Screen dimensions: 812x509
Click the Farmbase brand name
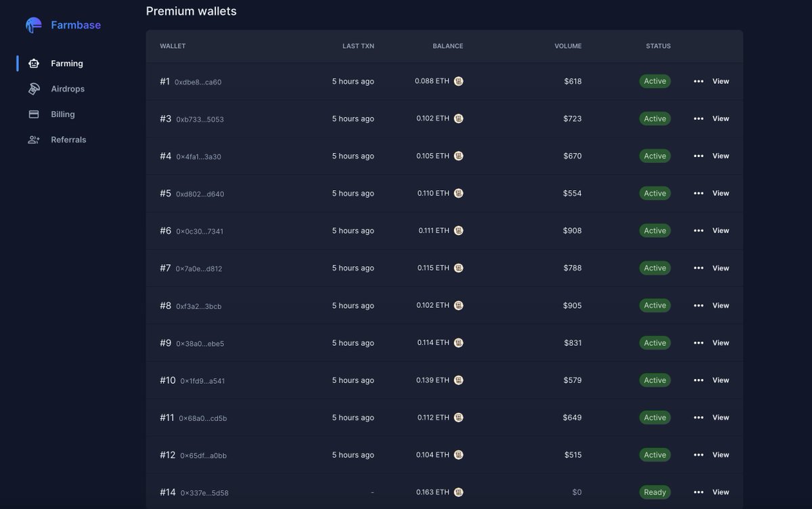point(76,25)
